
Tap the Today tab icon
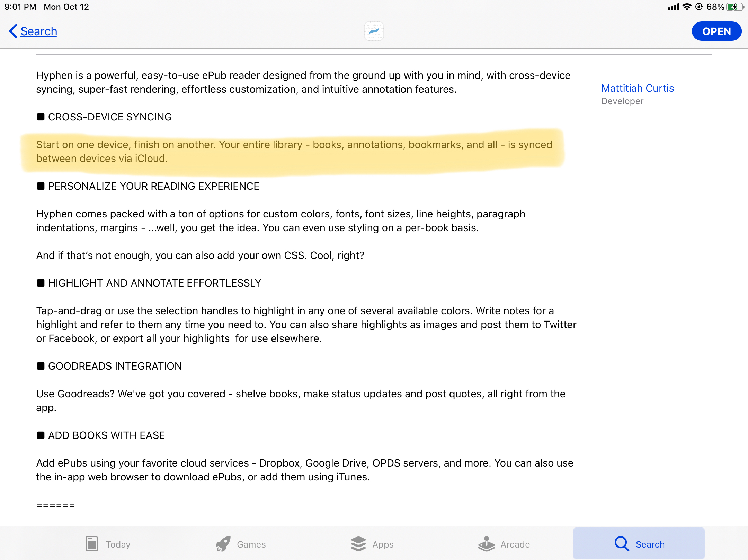(x=92, y=544)
